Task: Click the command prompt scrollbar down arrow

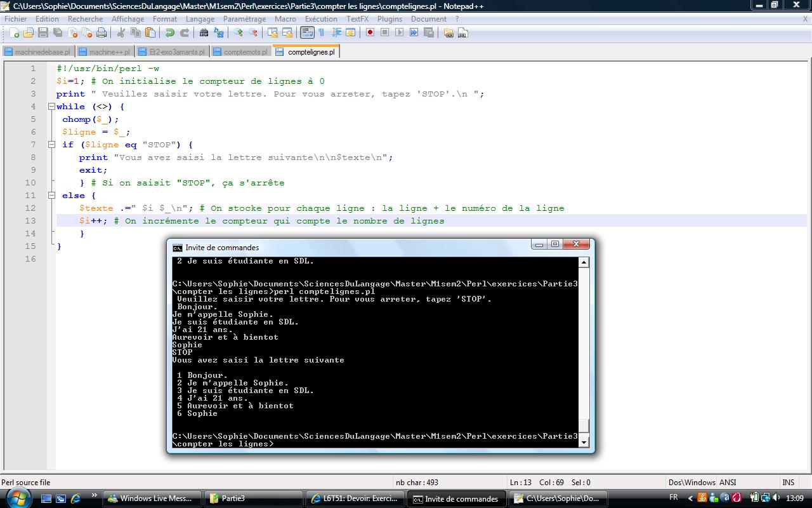Action: (x=584, y=441)
